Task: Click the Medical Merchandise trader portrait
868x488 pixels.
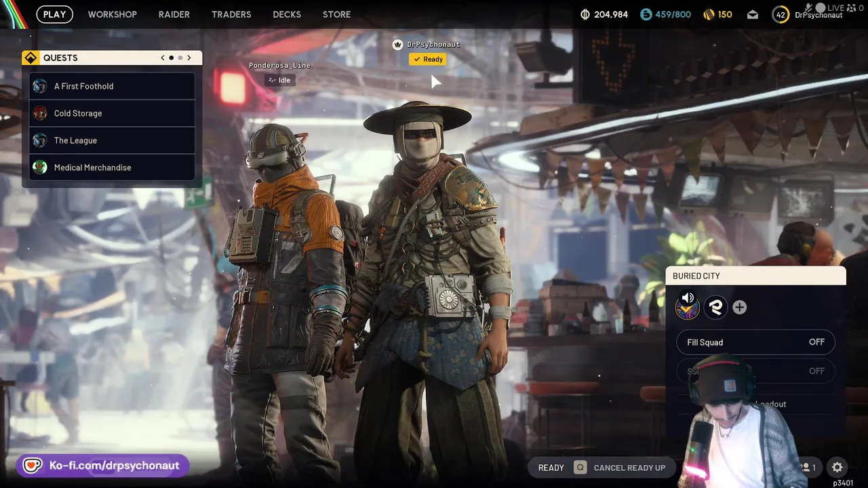Action: click(40, 167)
